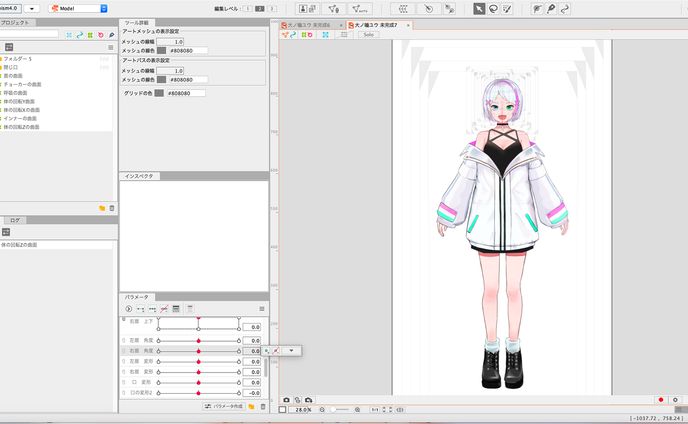688x424 pixels.
Task: Open the project panel options menu
Action: 111,47
